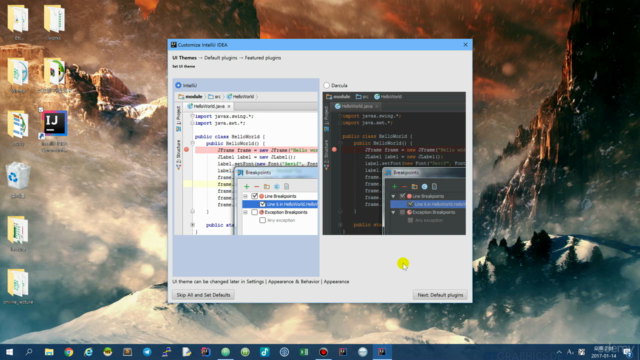The image size is (640, 360).
Task: Launch Google Chrome from taskbar
Action: pos(69,352)
